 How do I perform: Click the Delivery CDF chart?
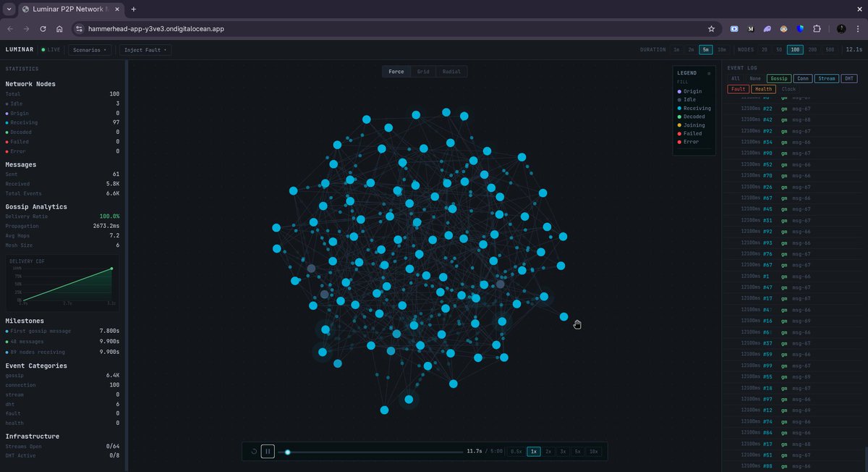62,283
